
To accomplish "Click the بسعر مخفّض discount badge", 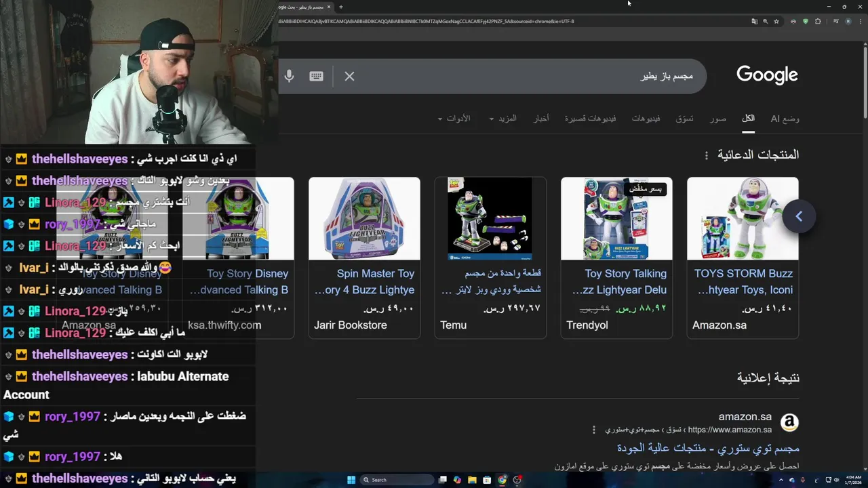I will 646,189.
